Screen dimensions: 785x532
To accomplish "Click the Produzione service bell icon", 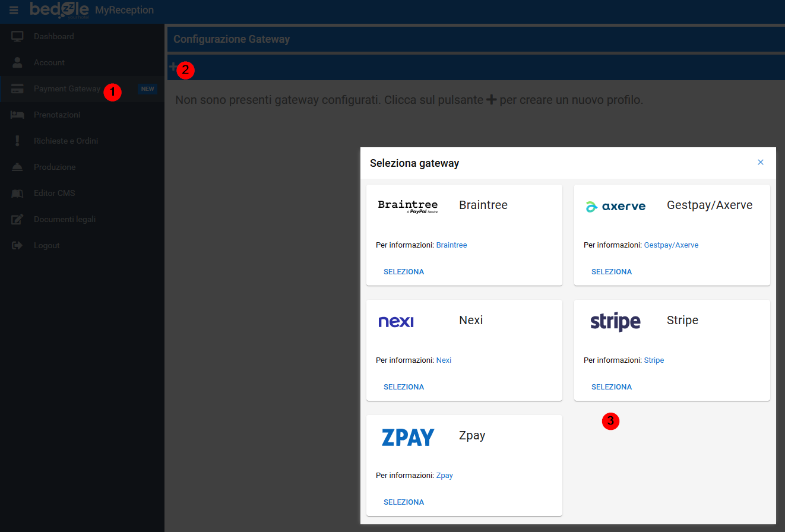I will click(x=17, y=167).
